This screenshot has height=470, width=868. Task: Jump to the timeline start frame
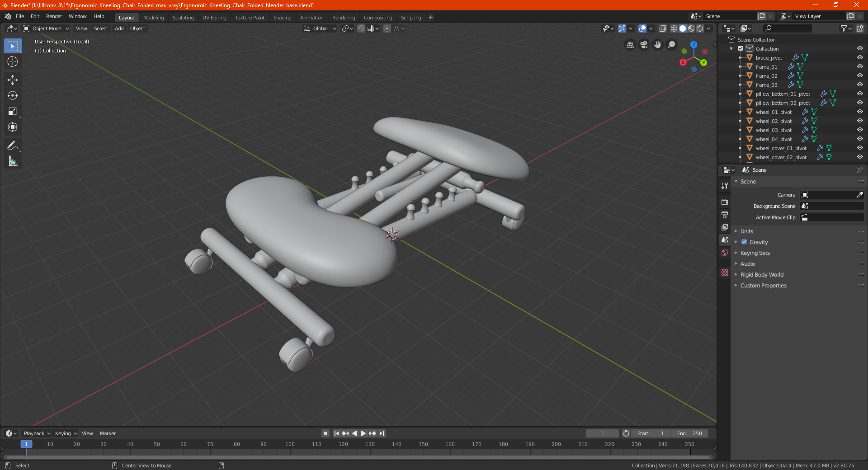pos(336,433)
